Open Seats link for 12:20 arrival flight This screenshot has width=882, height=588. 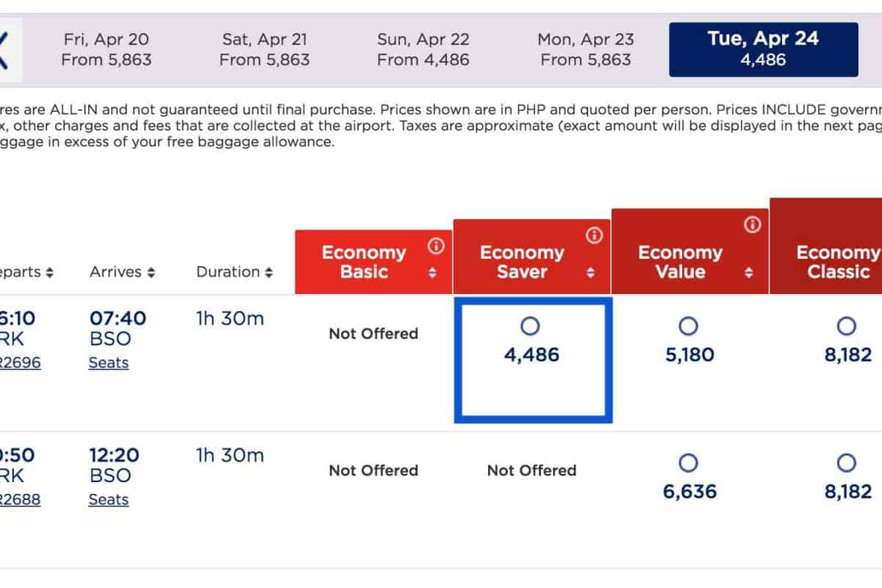[109, 500]
